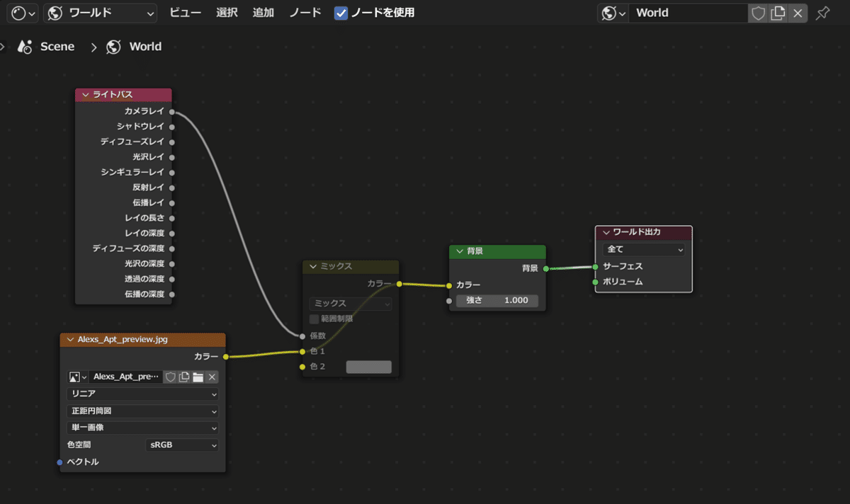Open the 正距円筒図 projection dropdown

[x=142, y=411]
